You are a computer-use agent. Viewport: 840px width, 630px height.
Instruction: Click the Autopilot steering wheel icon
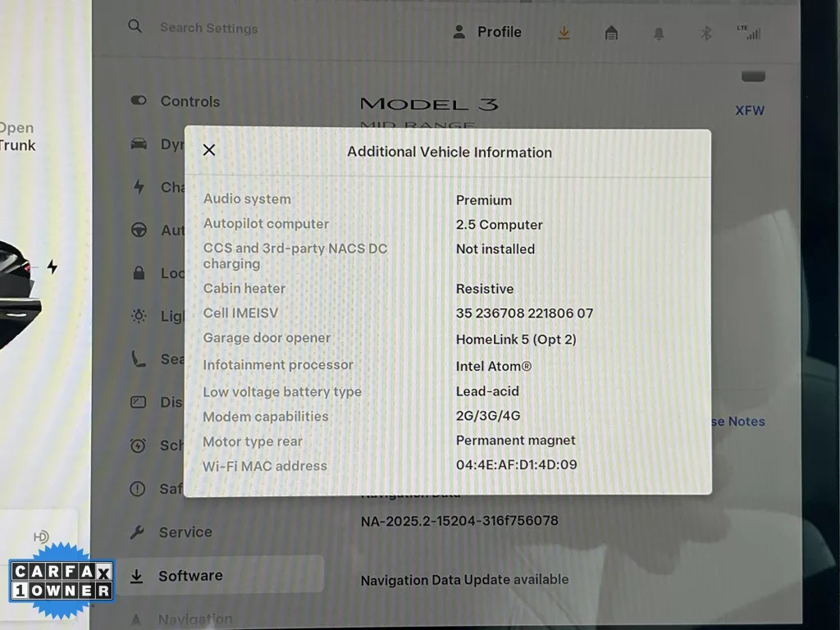[x=139, y=231]
